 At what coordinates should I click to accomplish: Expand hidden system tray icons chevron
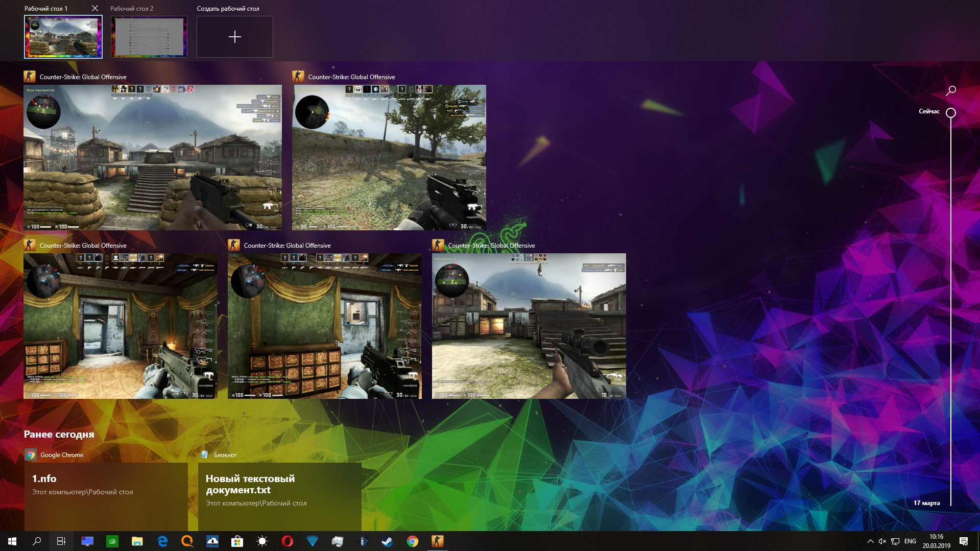click(870, 541)
